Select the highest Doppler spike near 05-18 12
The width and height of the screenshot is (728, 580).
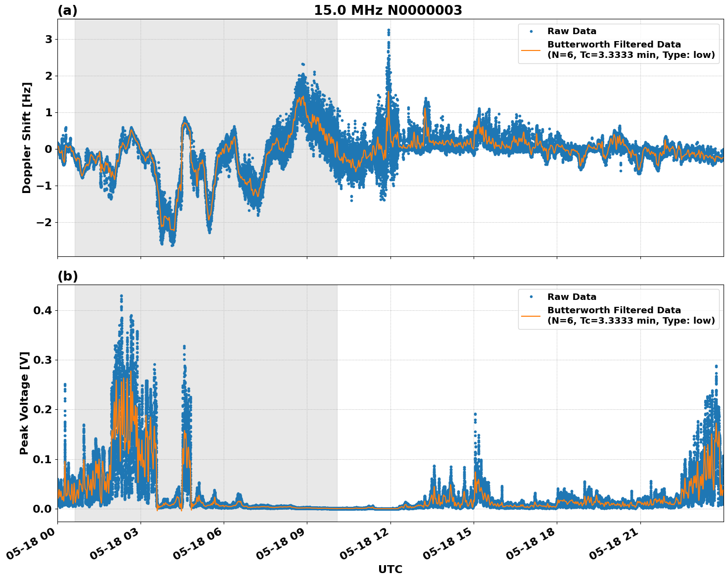388,31
